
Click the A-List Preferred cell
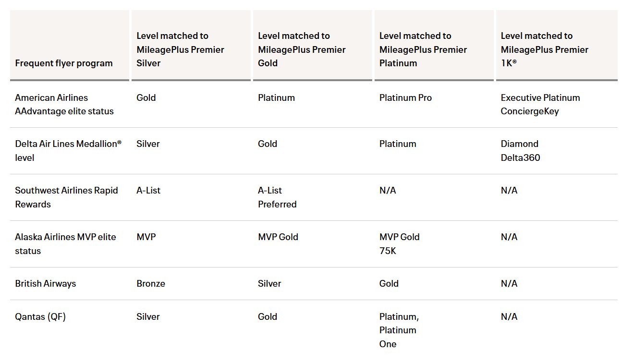(x=277, y=197)
